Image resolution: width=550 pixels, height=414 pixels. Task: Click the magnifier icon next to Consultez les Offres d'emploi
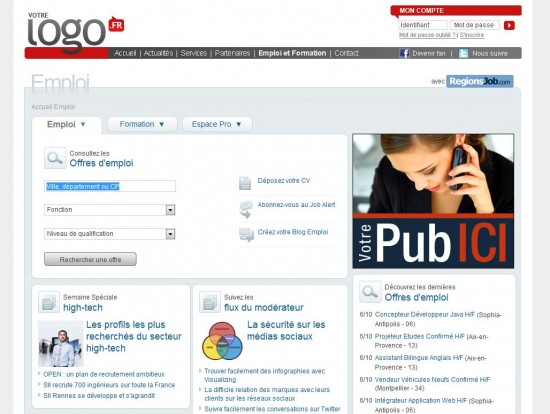55,158
